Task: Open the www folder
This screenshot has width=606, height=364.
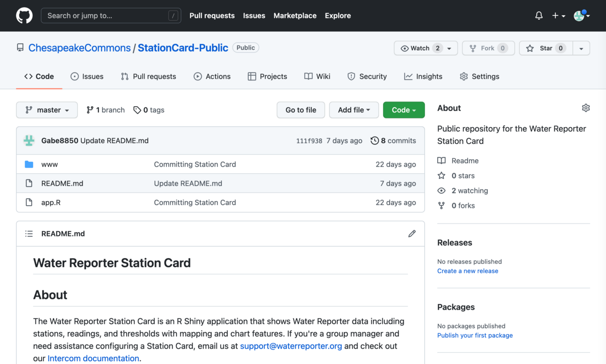Action: pos(50,164)
